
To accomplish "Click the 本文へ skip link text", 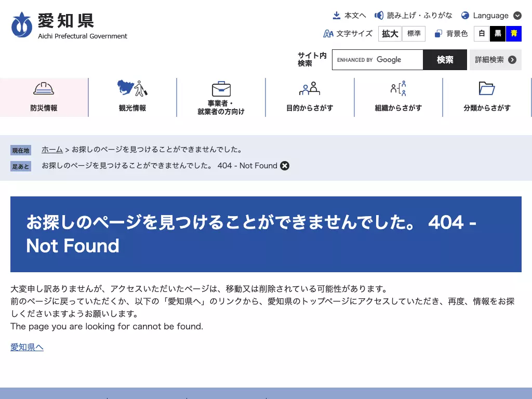I will pos(355,15).
